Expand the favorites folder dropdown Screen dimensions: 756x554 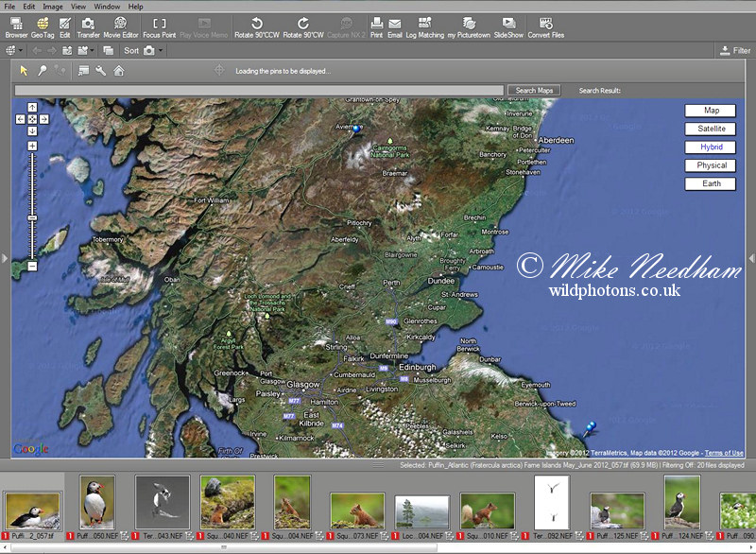pyautogui.click(x=86, y=51)
